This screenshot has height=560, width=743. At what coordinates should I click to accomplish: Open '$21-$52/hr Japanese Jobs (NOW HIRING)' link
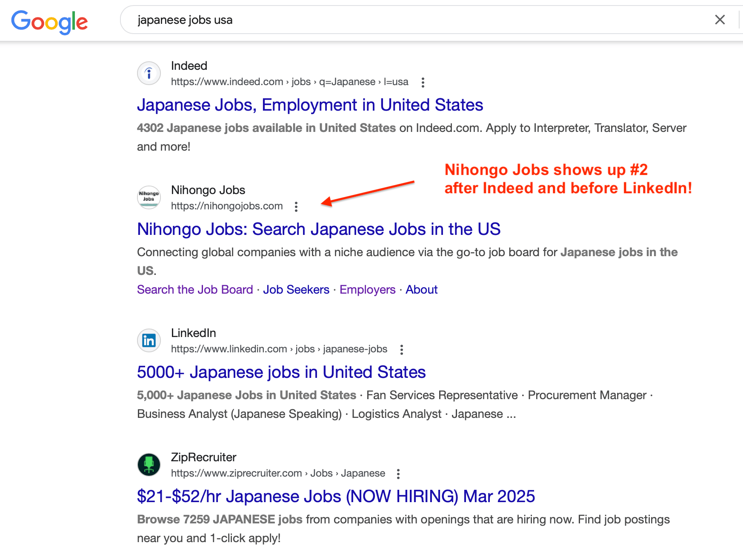pos(336,496)
